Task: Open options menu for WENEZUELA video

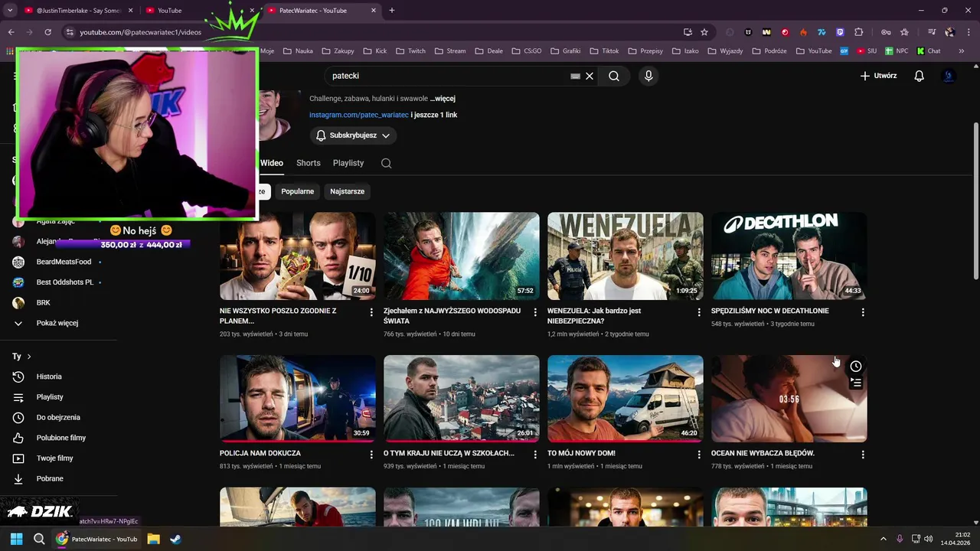Action: coord(699,312)
